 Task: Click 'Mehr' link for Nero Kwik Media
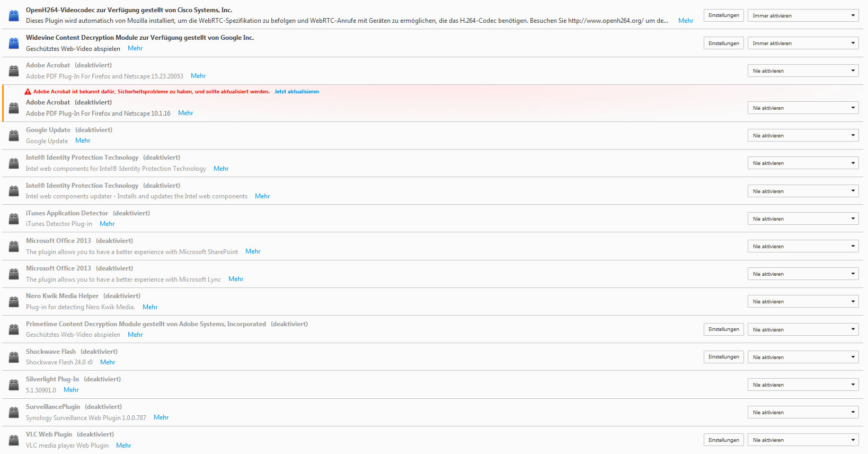click(x=150, y=307)
